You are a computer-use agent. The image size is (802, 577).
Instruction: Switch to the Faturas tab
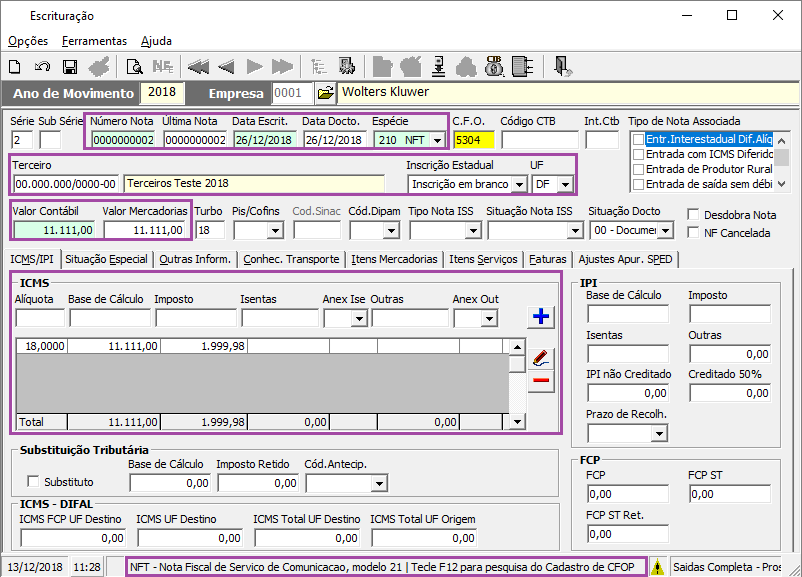point(547,259)
